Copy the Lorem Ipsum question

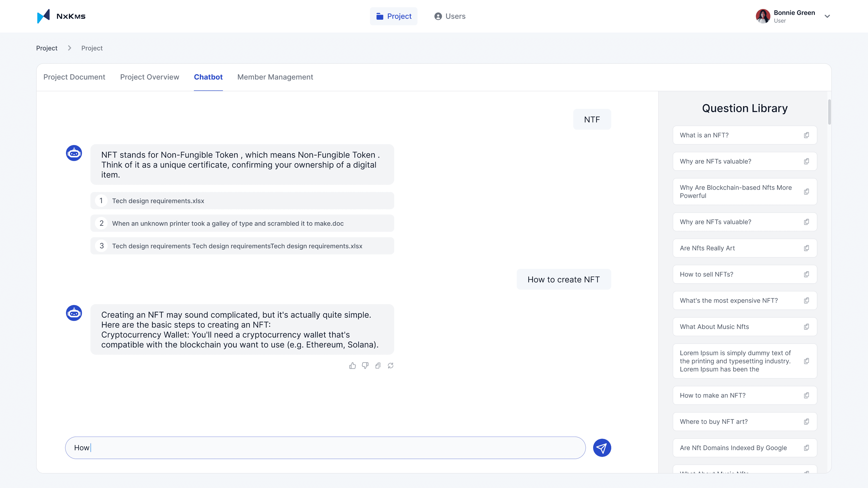pos(807,361)
